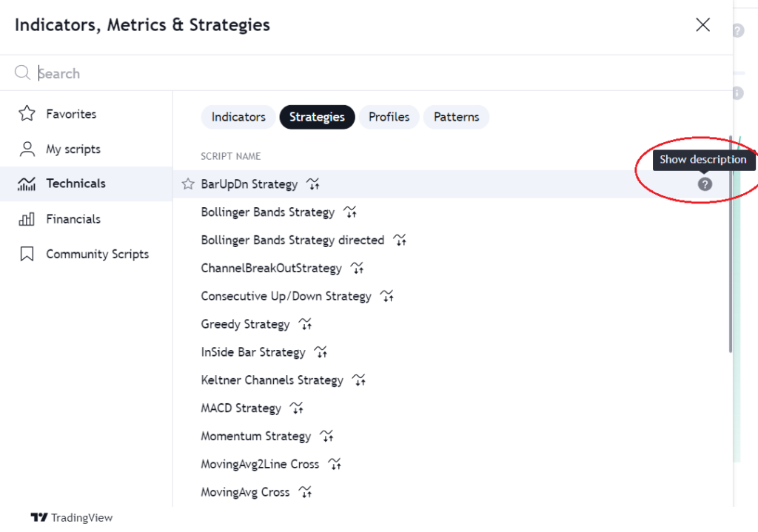Screen dimensions: 758x532
Task: Click the arrows icon next to Greedy Strategy
Action: coord(304,323)
